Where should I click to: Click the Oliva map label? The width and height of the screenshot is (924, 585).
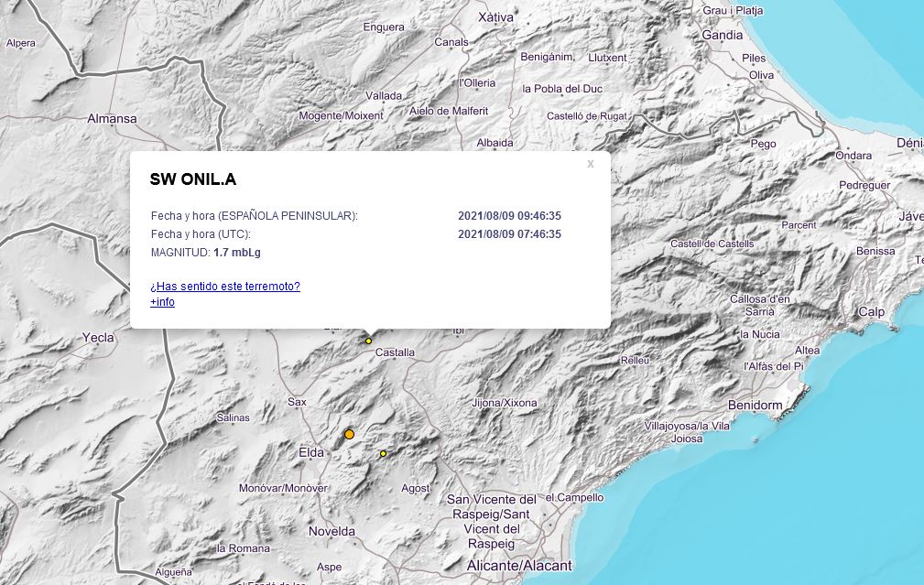pyautogui.click(x=761, y=75)
